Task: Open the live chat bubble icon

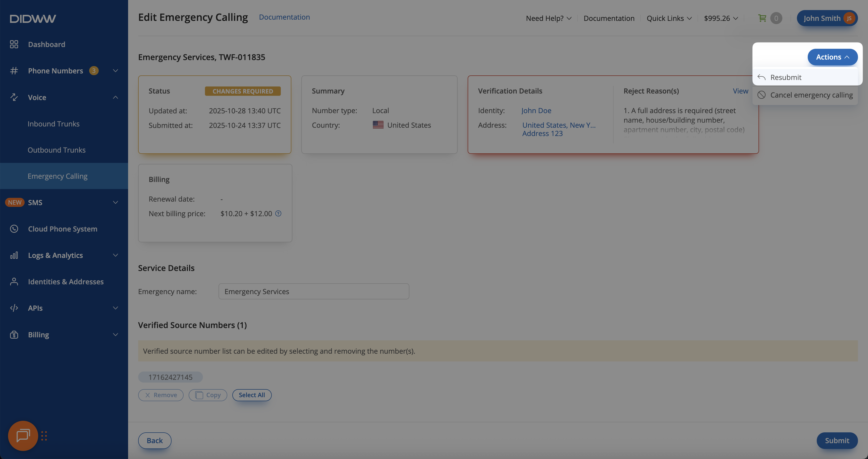Action: 23,435
